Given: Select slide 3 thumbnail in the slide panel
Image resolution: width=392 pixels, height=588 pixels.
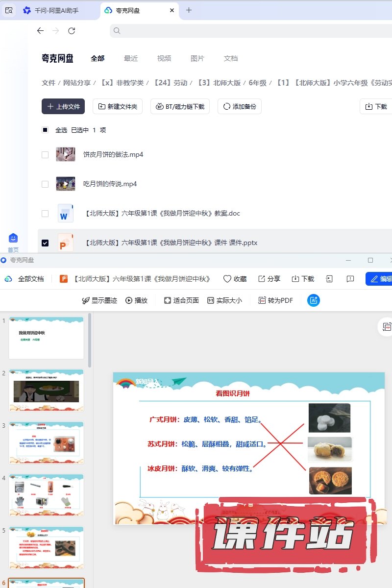Looking at the screenshot, I should (x=47, y=442).
